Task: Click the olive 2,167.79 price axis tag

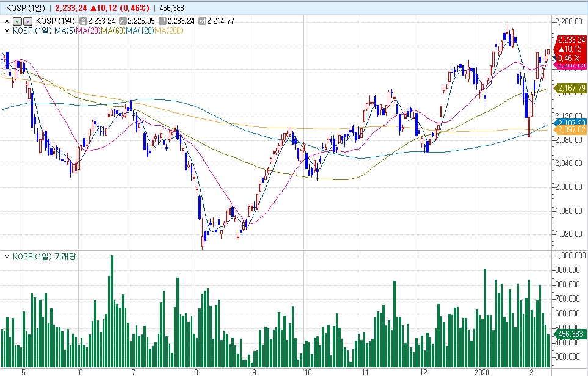Action: [571, 89]
